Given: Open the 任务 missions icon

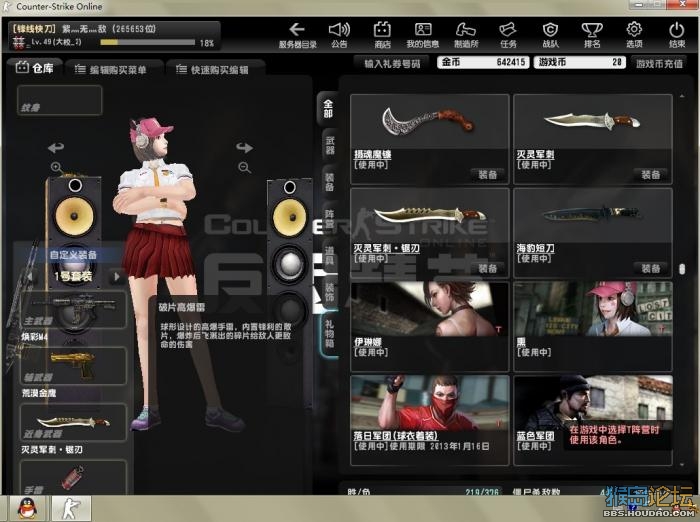Looking at the screenshot, I should coord(508,35).
